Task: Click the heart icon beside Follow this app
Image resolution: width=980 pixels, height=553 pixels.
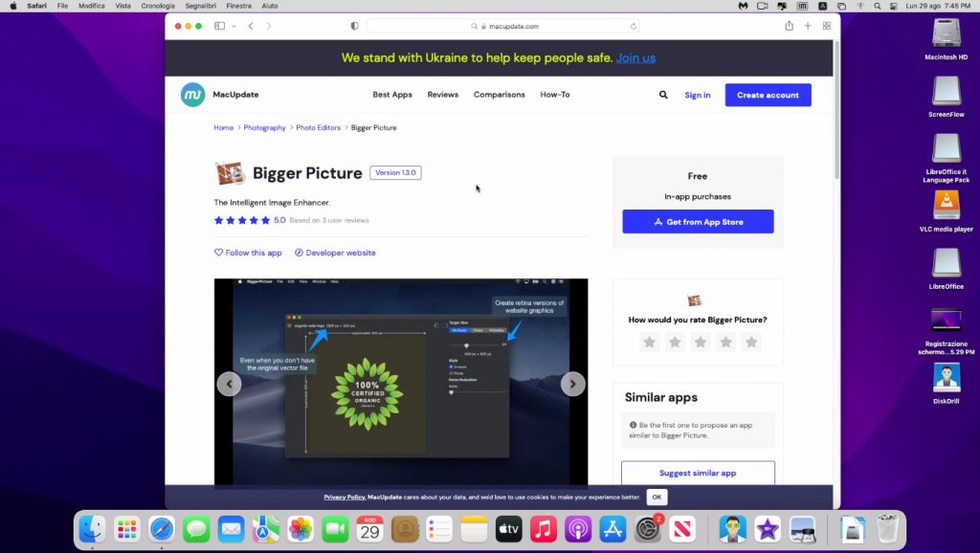Action: coord(219,252)
